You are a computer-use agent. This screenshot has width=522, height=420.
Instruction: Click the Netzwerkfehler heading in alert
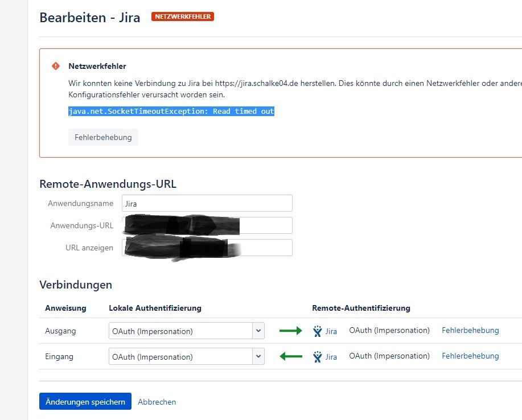click(97, 66)
